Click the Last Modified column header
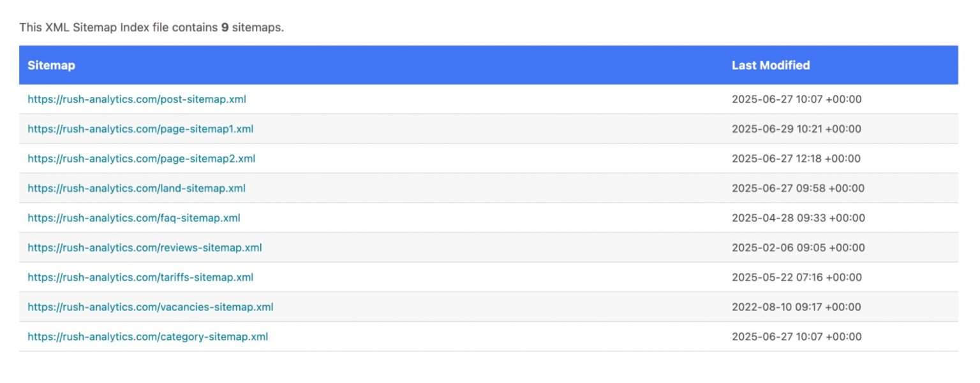 tap(771, 65)
